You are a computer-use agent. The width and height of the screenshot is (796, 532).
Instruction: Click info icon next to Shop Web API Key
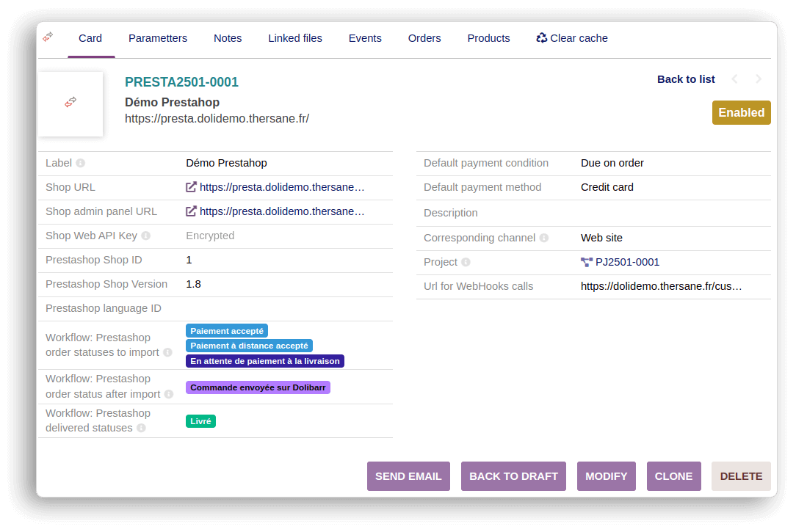click(x=145, y=236)
